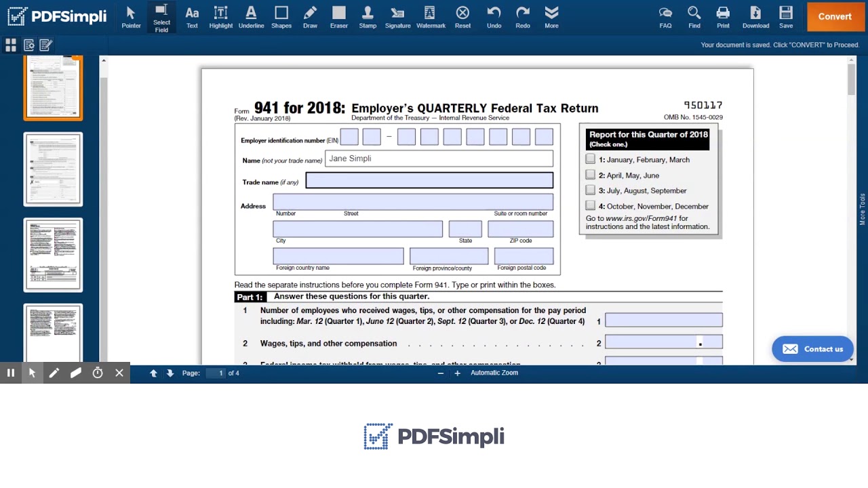
Task: Print the document
Action: click(x=723, y=18)
